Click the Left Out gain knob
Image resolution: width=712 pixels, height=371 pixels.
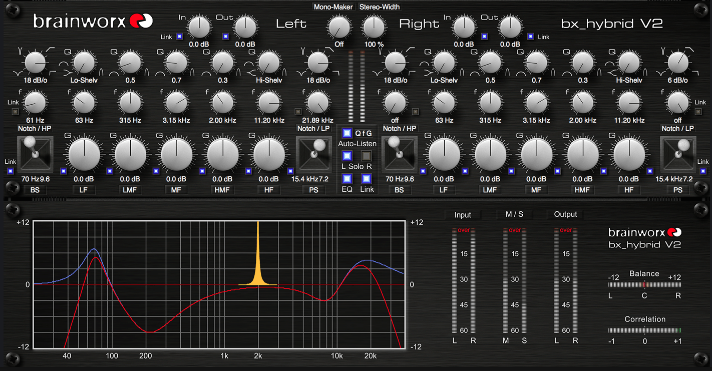click(245, 27)
